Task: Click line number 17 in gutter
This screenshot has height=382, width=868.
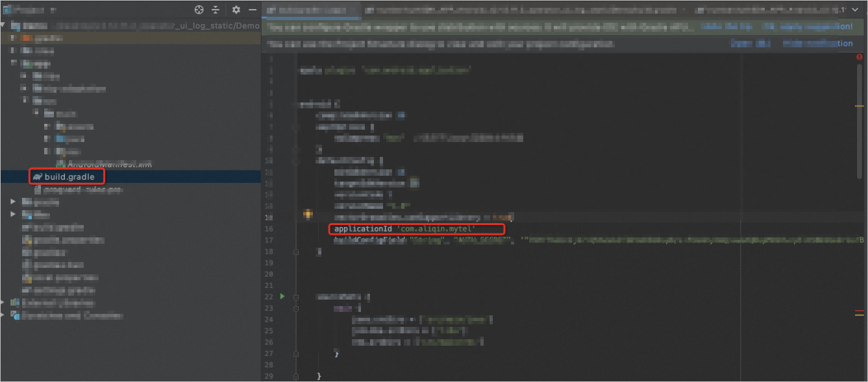Action: point(269,241)
